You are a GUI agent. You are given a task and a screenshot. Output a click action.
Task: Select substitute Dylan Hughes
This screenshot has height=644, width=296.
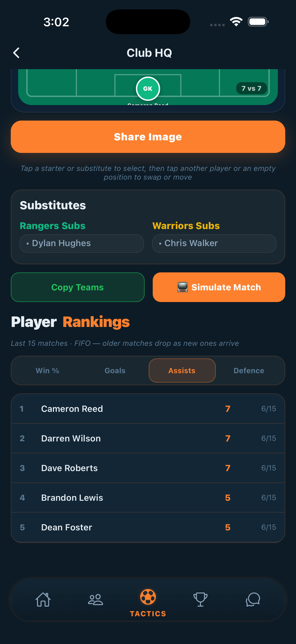(82, 243)
